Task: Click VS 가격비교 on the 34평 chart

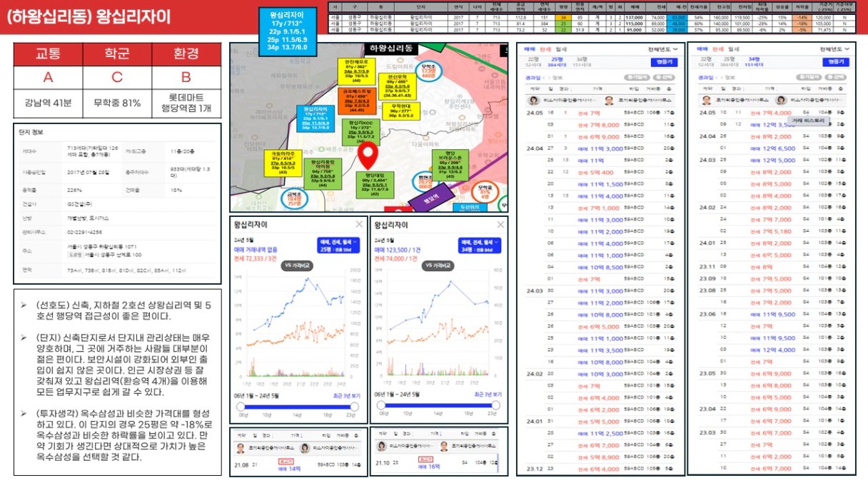Action: click(x=439, y=264)
